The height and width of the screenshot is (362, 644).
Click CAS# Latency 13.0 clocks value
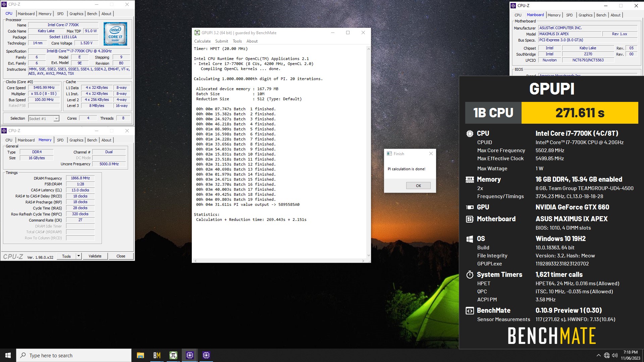click(80, 190)
